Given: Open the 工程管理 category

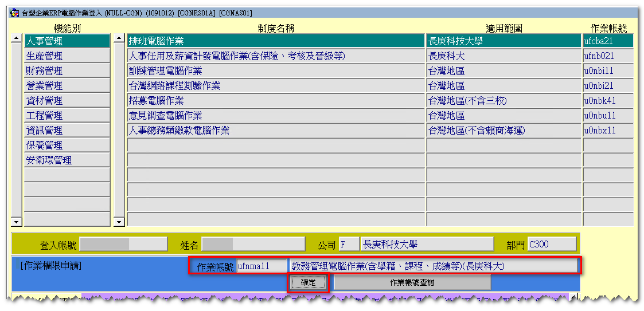Looking at the screenshot, I should point(67,115).
